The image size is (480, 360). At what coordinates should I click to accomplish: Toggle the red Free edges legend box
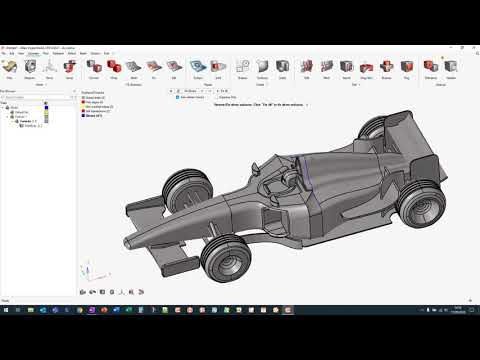(83, 102)
